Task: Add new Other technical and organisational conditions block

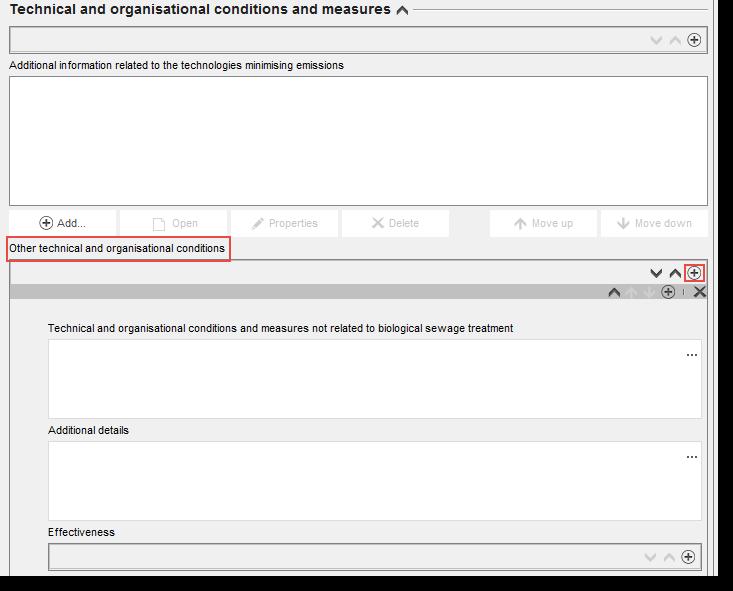Action: [x=694, y=273]
